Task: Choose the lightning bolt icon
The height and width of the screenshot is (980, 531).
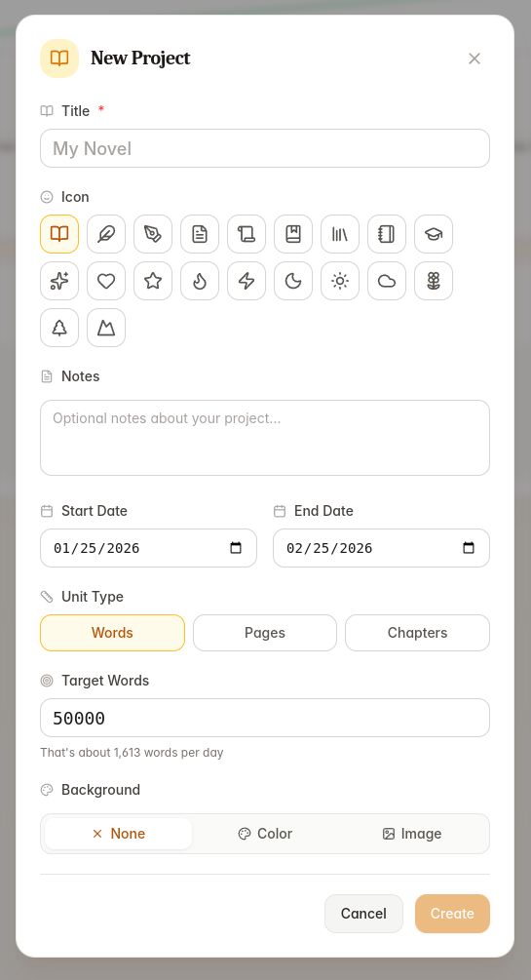Action: tap(247, 281)
